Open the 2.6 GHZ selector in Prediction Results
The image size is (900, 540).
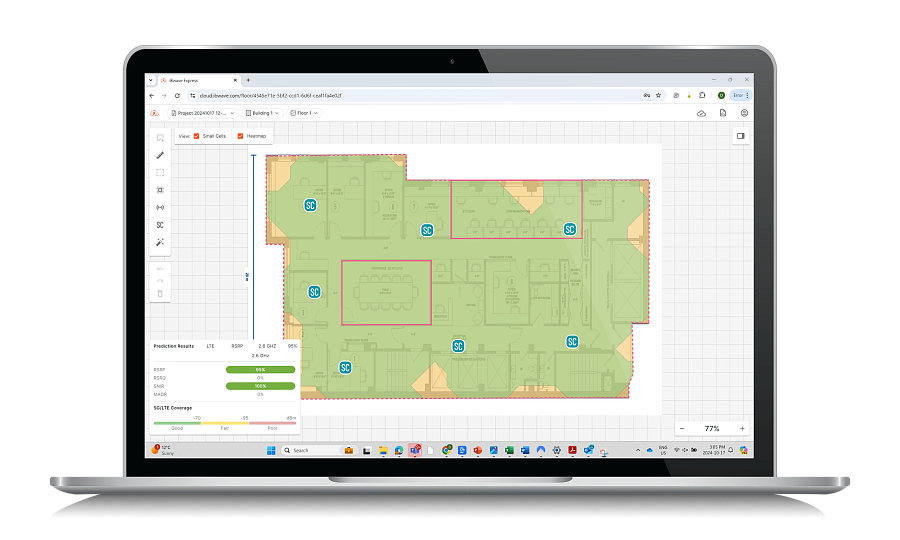coord(267,346)
